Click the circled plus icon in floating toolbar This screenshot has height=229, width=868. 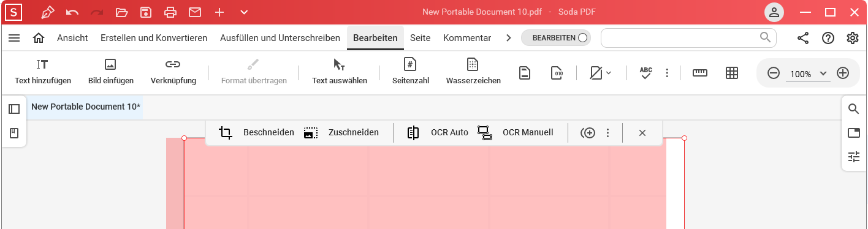pos(588,133)
